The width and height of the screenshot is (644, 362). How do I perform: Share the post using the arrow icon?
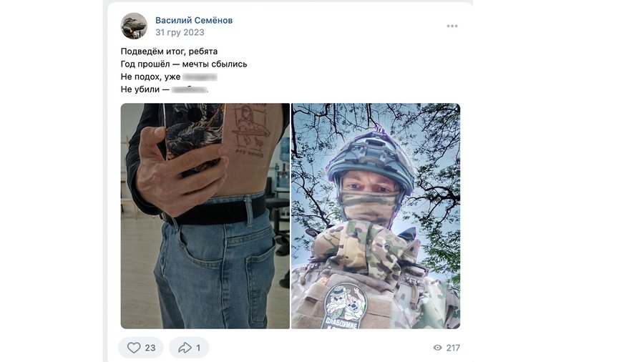[x=185, y=348]
